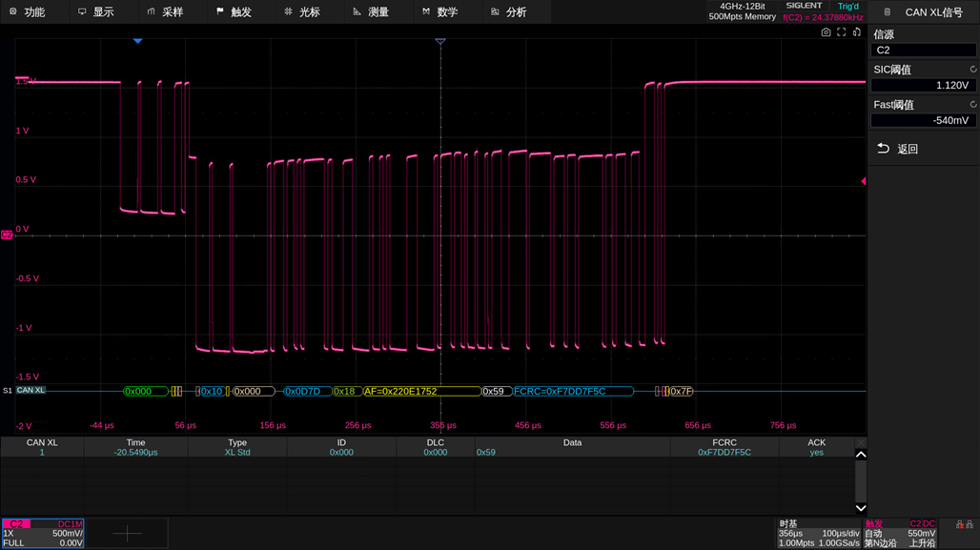The width and height of the screenshot is (980, 550).
Task: Open the 测量 (Measure) menu
Action: pos(371,11)
